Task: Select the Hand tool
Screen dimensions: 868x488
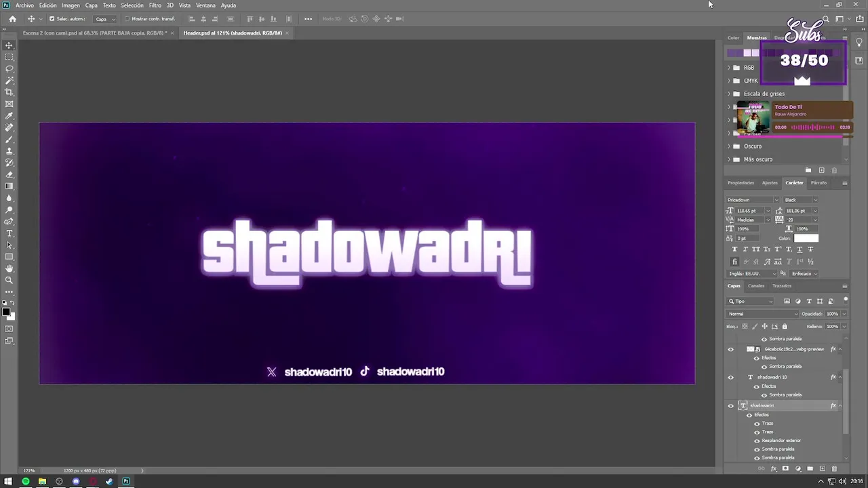Action: point(9,268)
